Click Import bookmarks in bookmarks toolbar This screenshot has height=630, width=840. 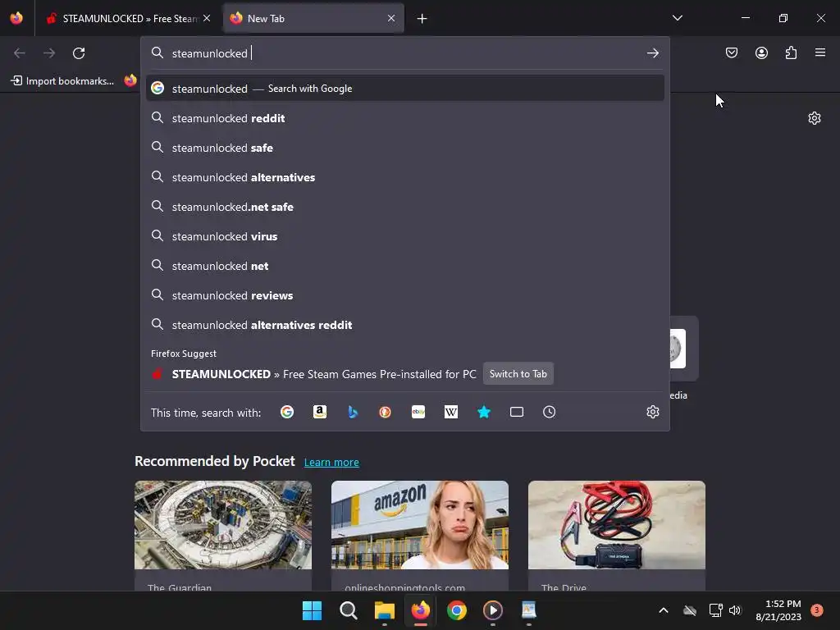62,81
